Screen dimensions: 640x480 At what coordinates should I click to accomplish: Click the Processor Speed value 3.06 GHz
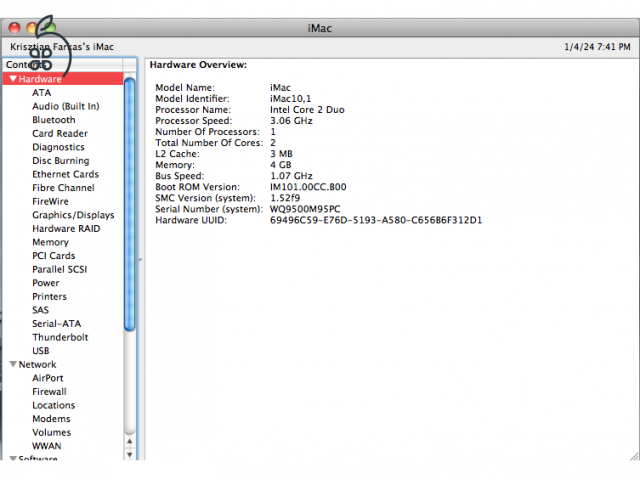[x=291, y=121]
